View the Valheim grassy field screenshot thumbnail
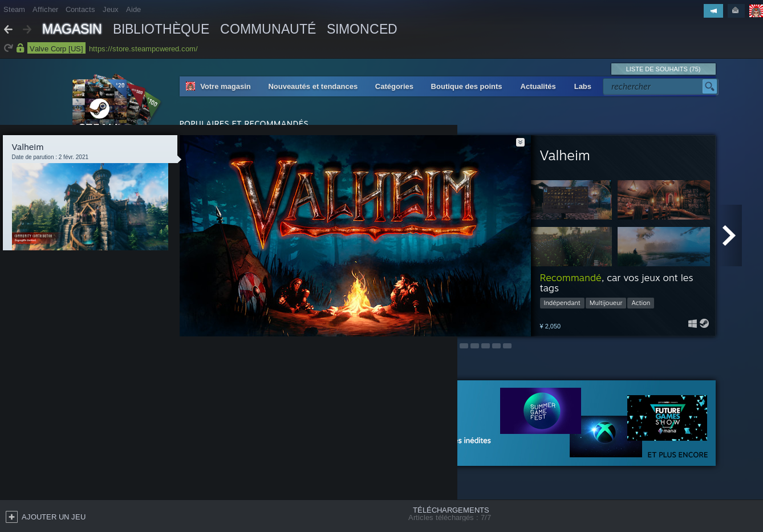The image size is (763, 532). tap(571, 246)
